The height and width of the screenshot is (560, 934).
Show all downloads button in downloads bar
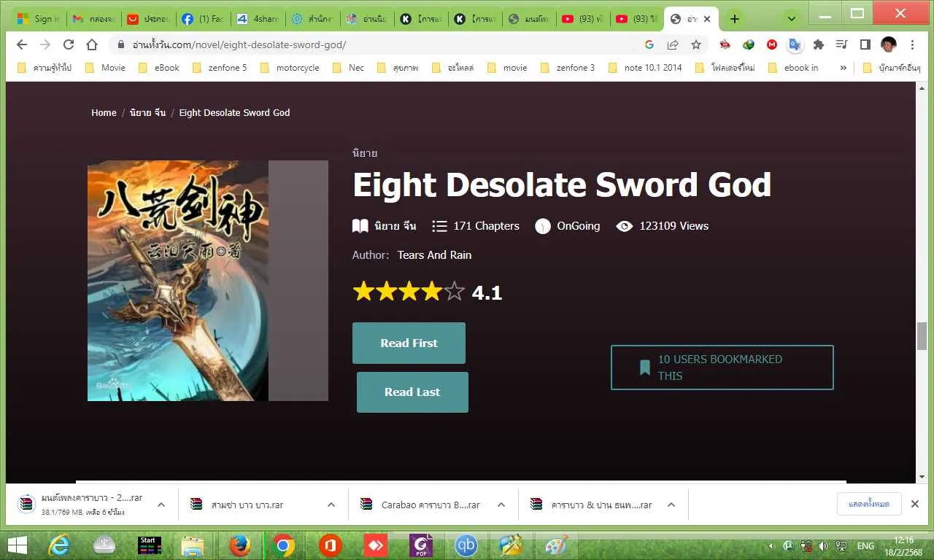click(x=869, y=504)
